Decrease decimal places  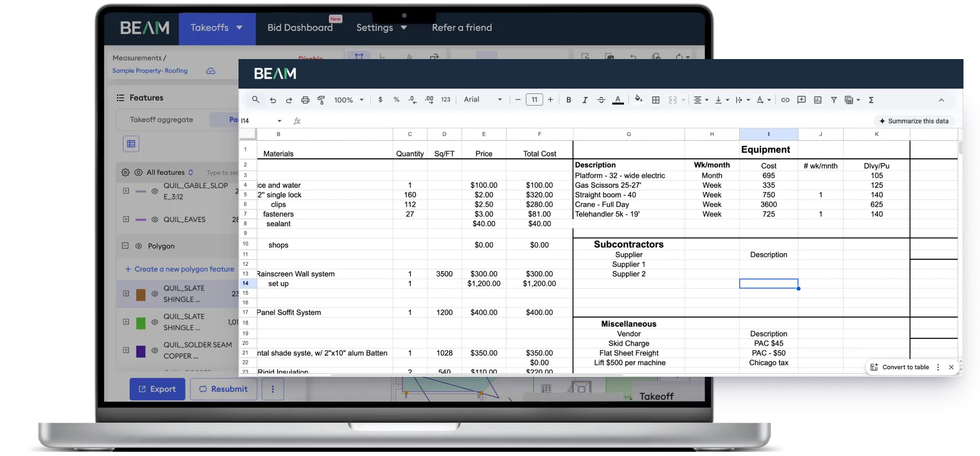click(413, 100)
